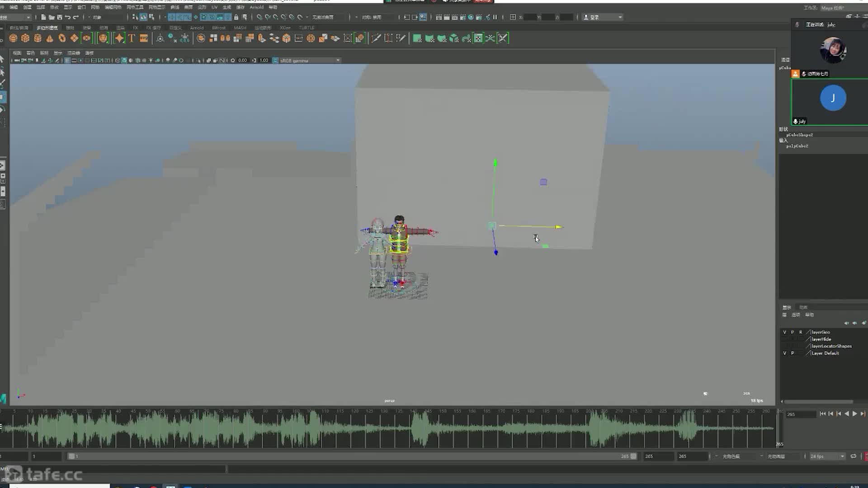The image size is (868, 488).
Task: Switch to the TURTLE shelf tab
Action: (307, 28)
